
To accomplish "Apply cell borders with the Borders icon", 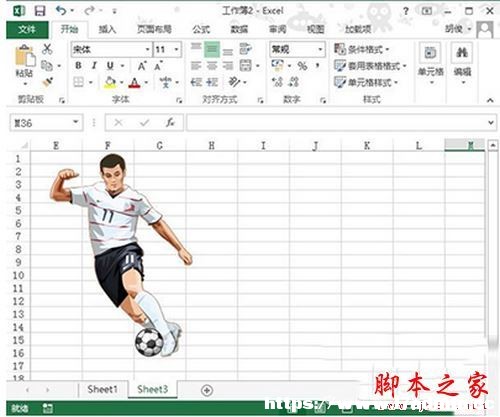I will pos(79,82).
